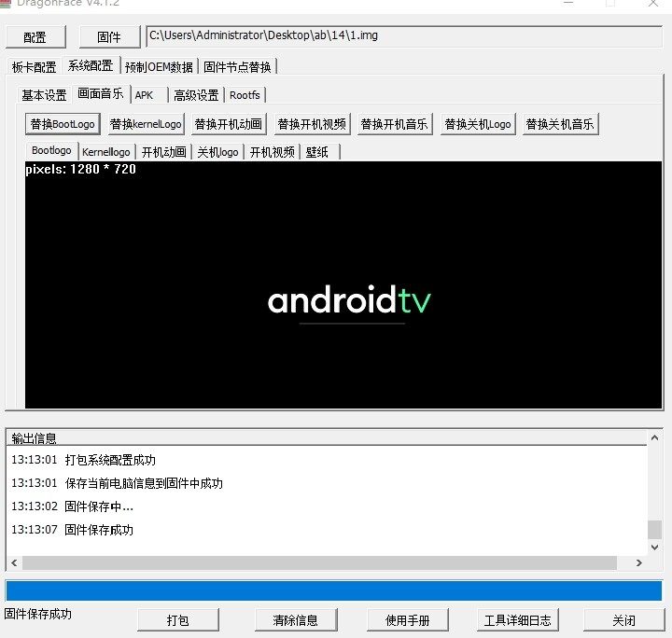
Task: Switch to the 基本设置 sub-tab
Action: [x=44, y=95]
